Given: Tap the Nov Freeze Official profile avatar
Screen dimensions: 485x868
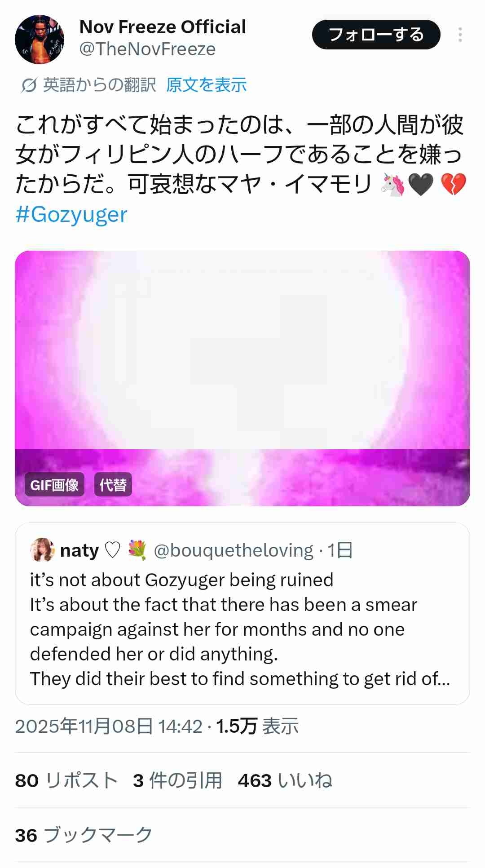Looking at the screenshot, I should click(x=40, y=40).
